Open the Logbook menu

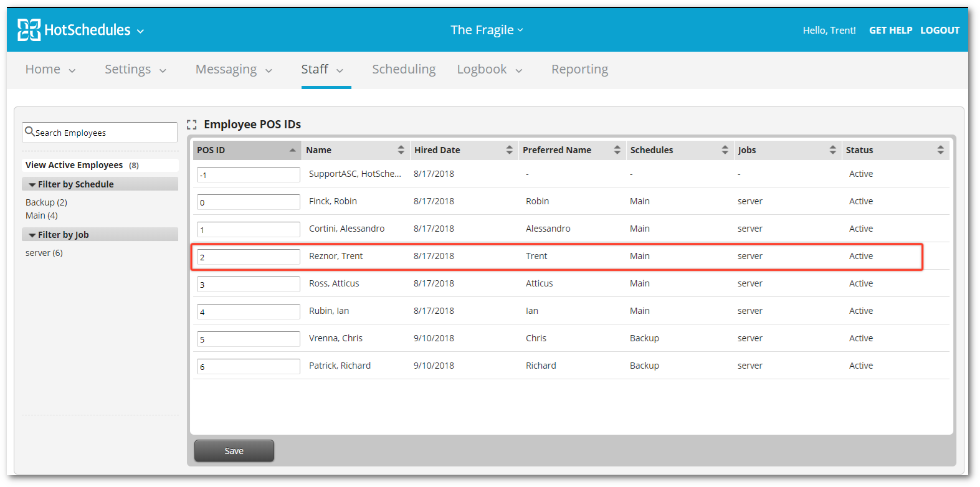(x=482, y=69)
